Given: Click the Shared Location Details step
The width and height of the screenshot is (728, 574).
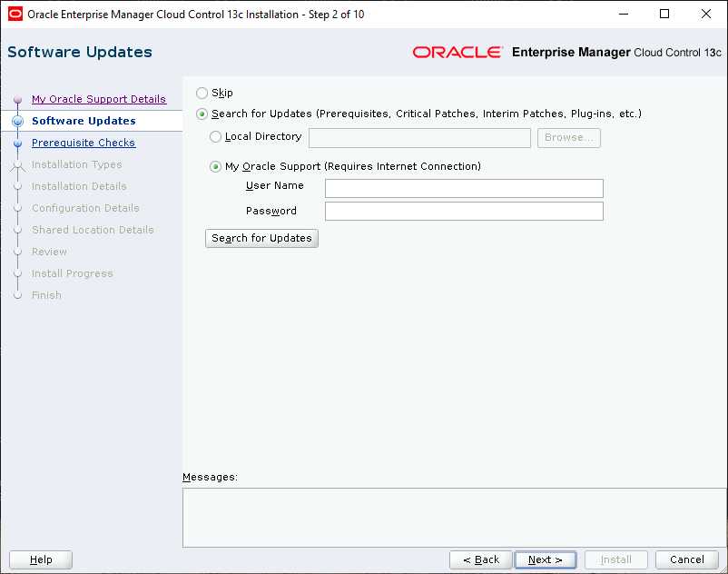Looking at the screenshot, I should click(x=93, y=230).
